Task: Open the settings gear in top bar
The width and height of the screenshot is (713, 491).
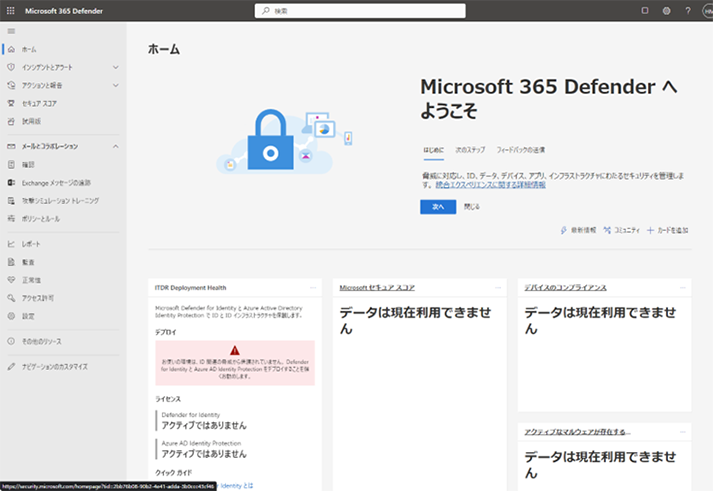Action: click(666, 10)
